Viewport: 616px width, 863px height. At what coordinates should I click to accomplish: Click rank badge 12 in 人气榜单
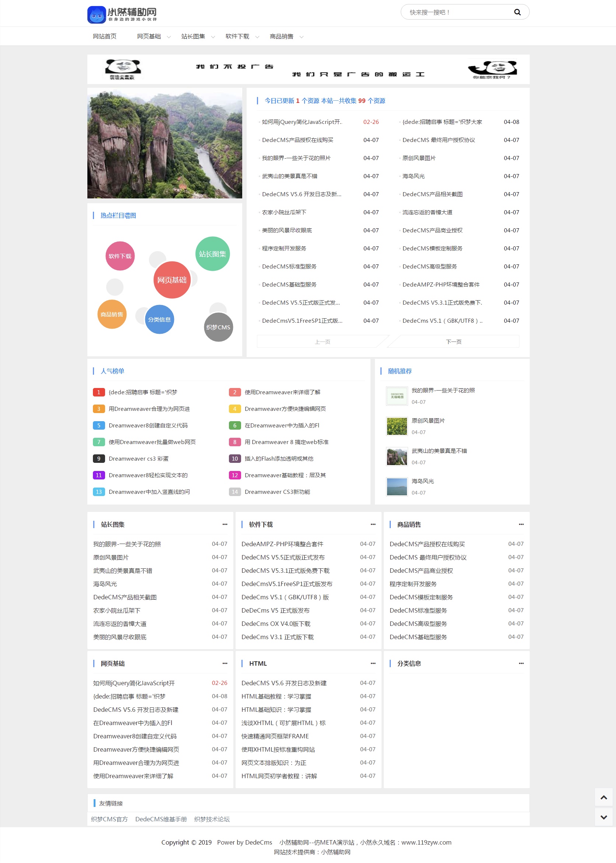[x=235, y=475]
